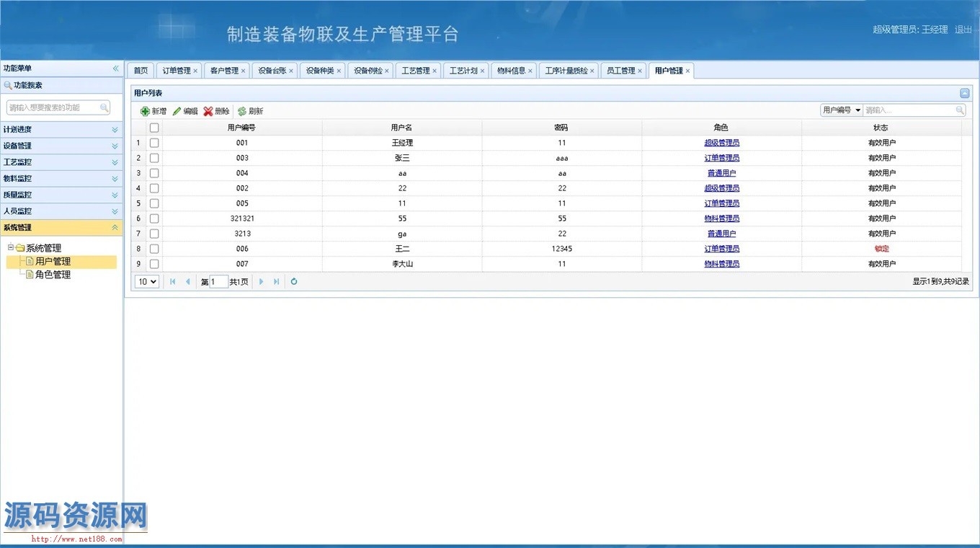Close the 订单管理 tab

(x=195, y=71)
